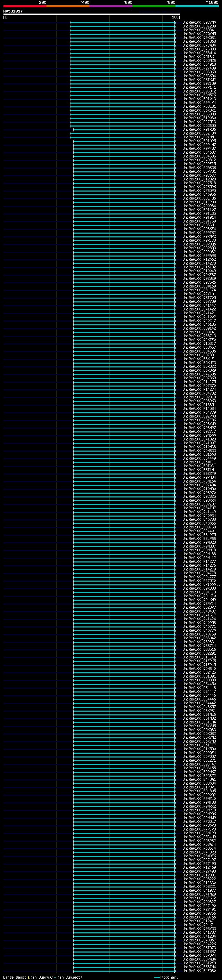Click the hit label UniRef100_O24401
Screen dimensions: 222x980
click(199, 531)
